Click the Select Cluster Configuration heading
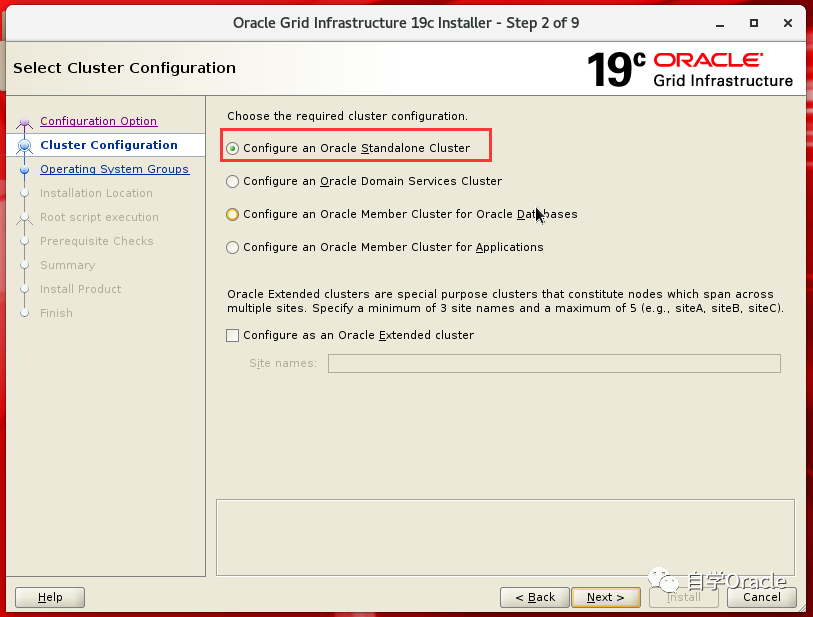Image resolution: width=813 pixels, height=617 pixels. 124,68
